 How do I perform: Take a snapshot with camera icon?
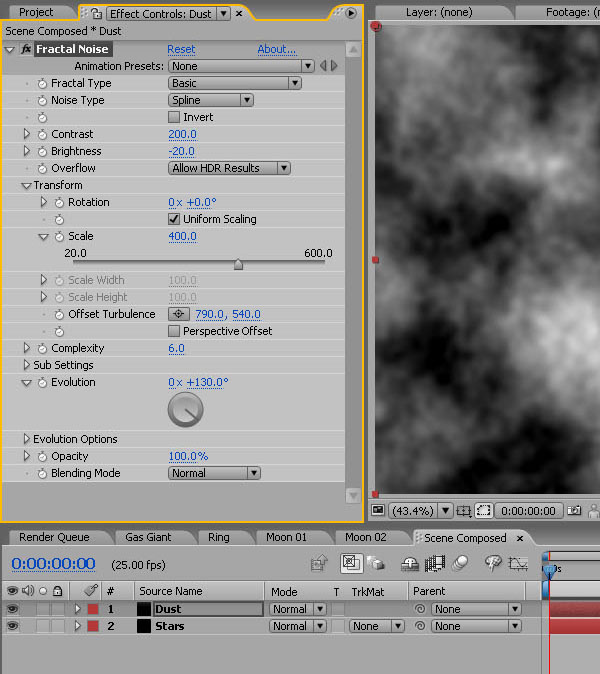point(574,510)
